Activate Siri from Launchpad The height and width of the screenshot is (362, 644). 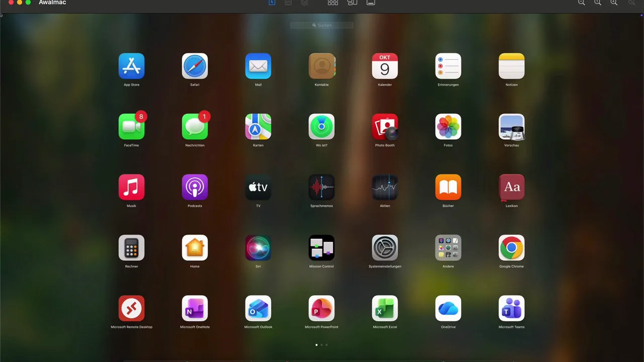coord(258,248)
